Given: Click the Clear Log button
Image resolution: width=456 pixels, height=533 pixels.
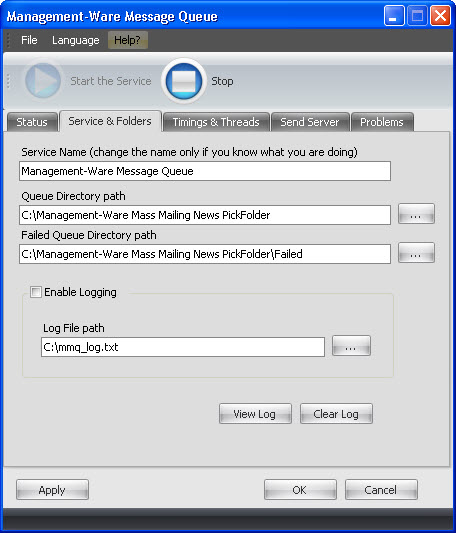Looking at the screenshot, I should [336, 414].
